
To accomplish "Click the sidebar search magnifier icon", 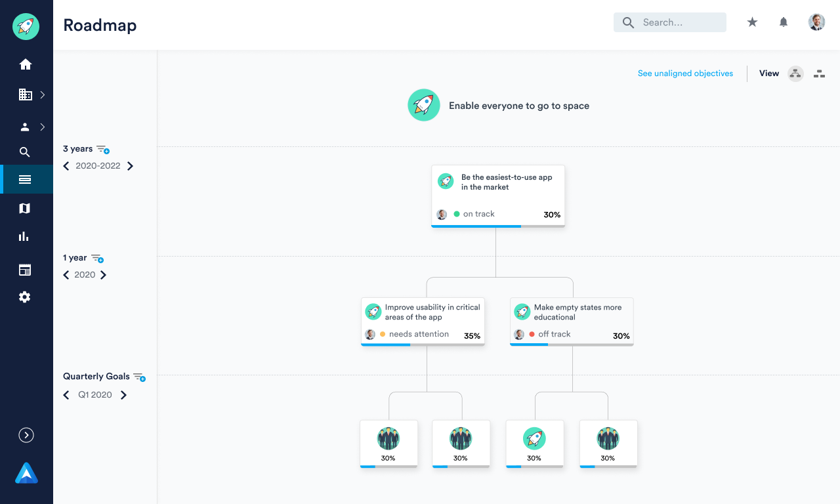I will coord(25,152).
